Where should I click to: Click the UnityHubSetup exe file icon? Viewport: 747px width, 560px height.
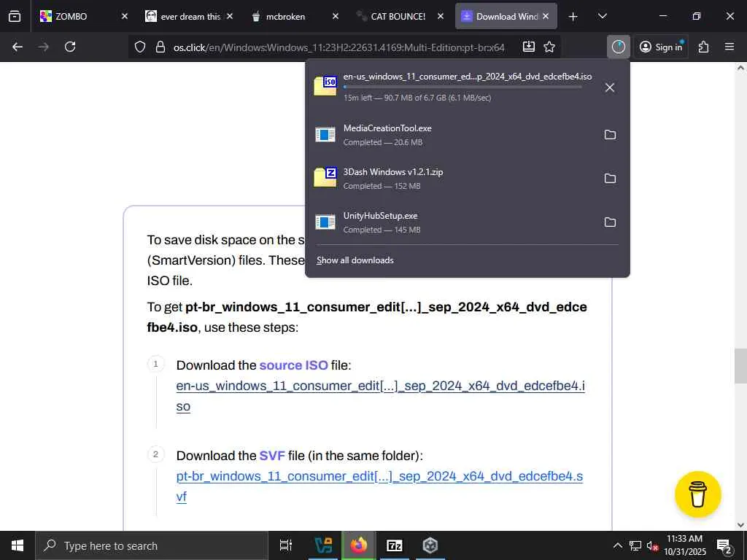click(x=325, y=222)
